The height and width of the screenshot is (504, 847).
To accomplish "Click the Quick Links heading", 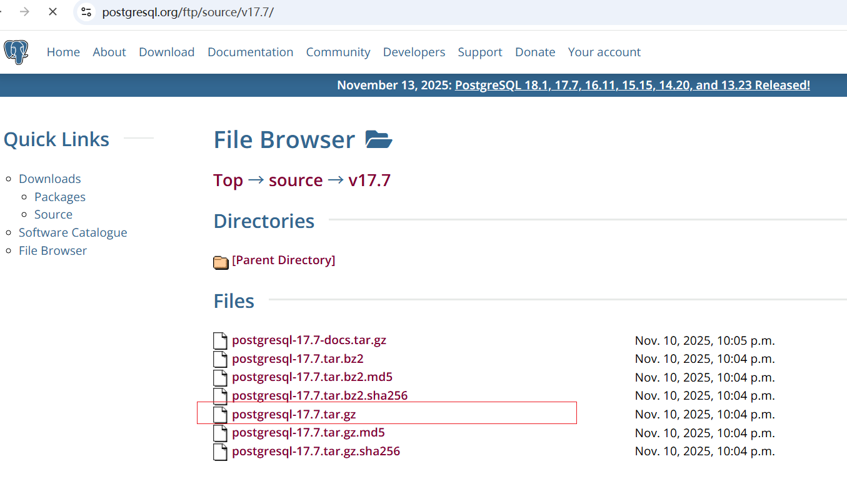I will [x=56, y=139].
